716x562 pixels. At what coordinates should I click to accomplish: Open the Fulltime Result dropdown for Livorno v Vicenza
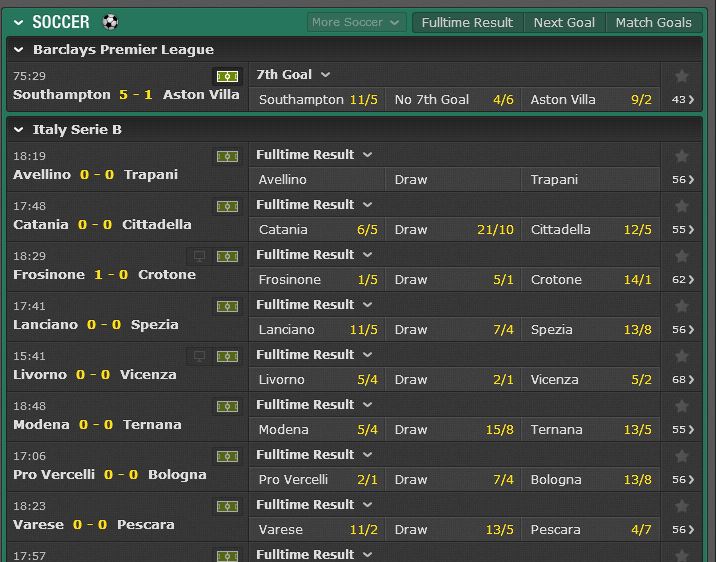(314, 355)
